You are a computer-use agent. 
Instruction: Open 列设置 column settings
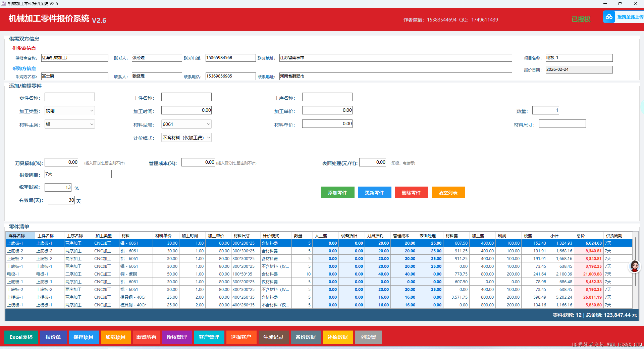pos(368,337)
